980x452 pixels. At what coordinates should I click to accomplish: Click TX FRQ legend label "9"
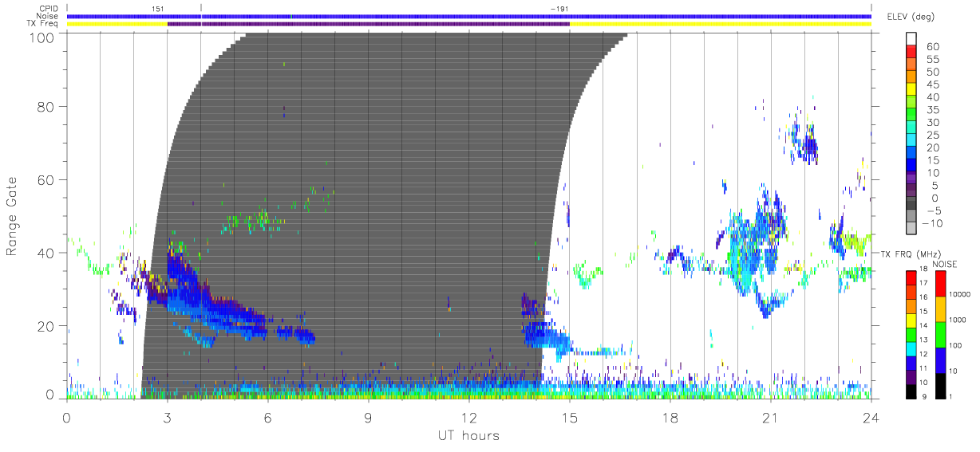pos(925,396)
